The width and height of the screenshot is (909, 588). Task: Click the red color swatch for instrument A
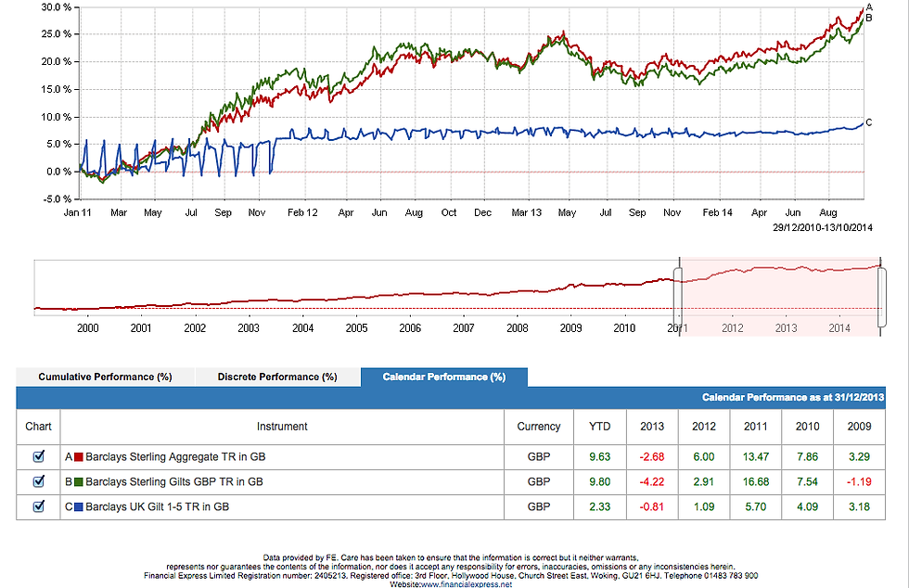click(79, 457)
